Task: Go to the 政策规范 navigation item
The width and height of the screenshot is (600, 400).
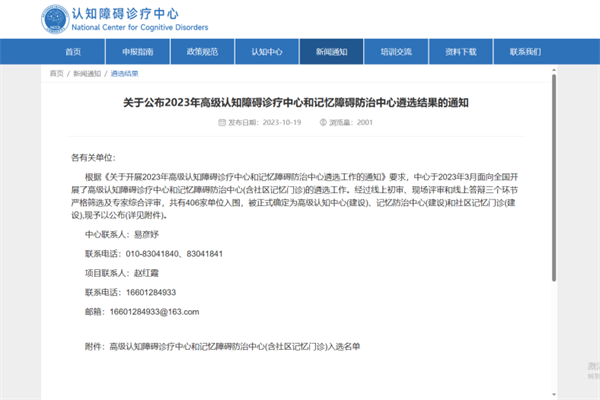Action: click(x=201, y=51)
